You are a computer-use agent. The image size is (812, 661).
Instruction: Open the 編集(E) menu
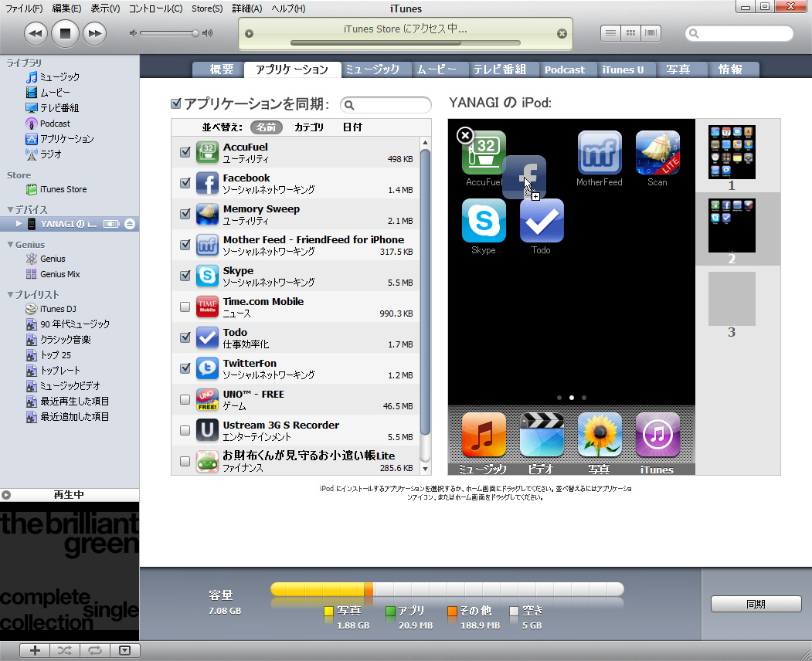66,8
